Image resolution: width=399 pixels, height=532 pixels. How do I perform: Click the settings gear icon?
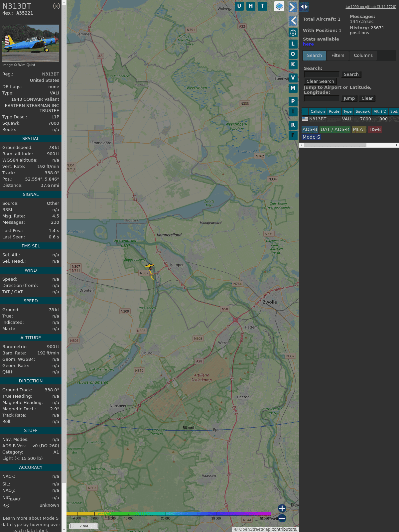pos(293,33)
